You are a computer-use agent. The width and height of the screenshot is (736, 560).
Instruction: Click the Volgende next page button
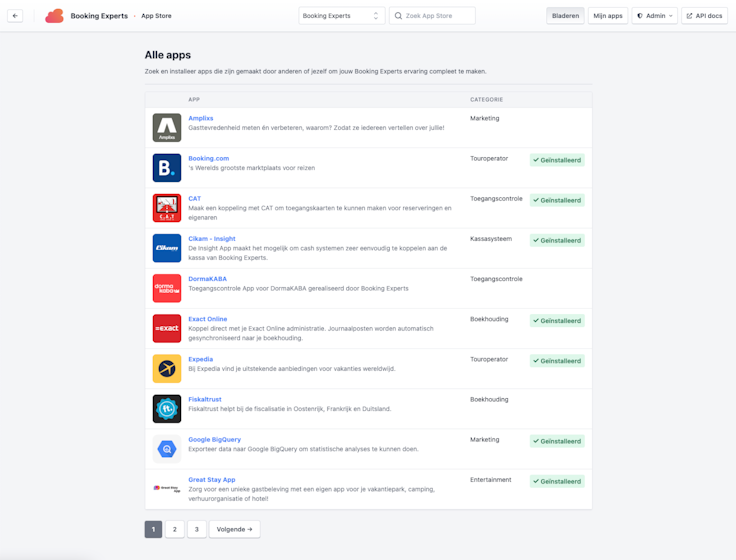pyautogui.click(x=234, y=529)
